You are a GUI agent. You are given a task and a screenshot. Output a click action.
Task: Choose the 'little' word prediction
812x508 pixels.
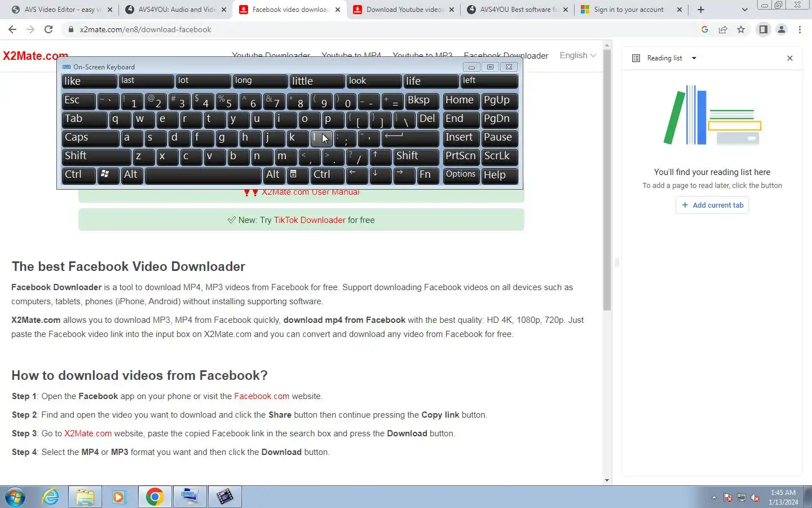click(317, 81)
